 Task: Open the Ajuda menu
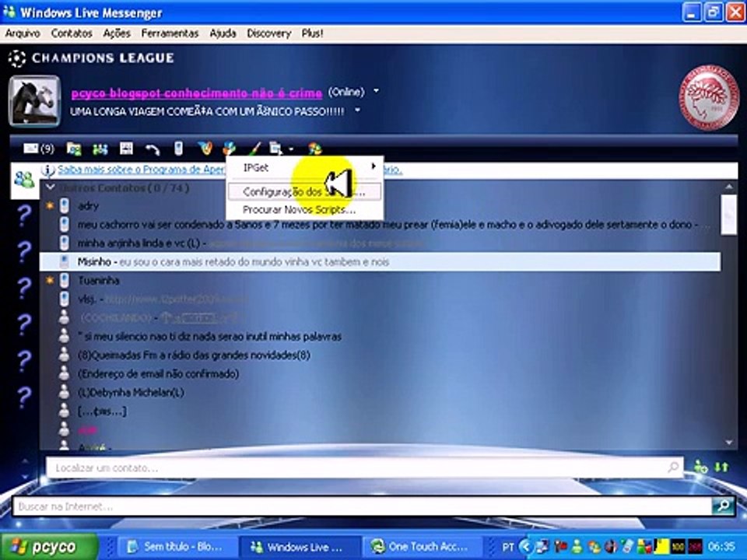(223, 33)
